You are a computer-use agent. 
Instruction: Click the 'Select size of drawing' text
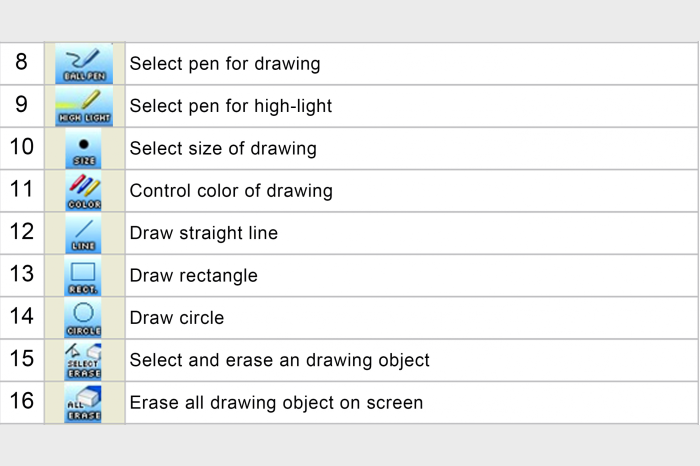click(x=223, y=149)
